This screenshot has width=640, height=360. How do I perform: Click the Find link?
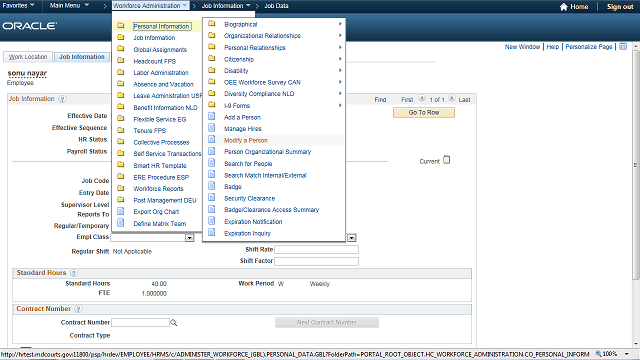pos(380,100)
